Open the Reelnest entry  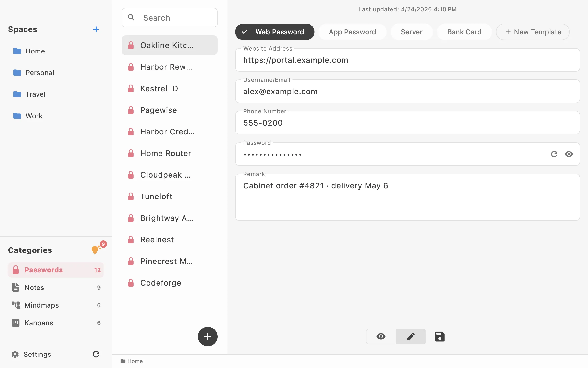click(170, 239)
